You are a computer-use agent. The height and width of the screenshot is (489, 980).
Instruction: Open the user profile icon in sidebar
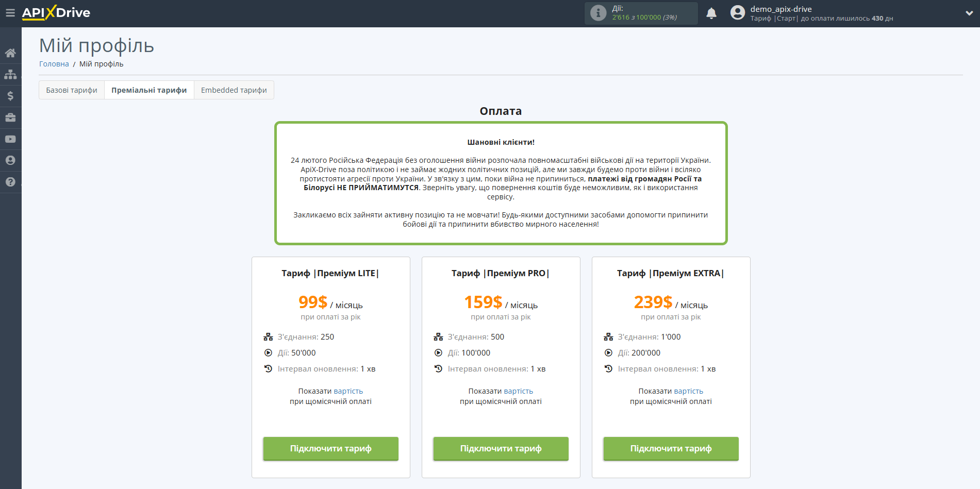click(x=10, y=160)
